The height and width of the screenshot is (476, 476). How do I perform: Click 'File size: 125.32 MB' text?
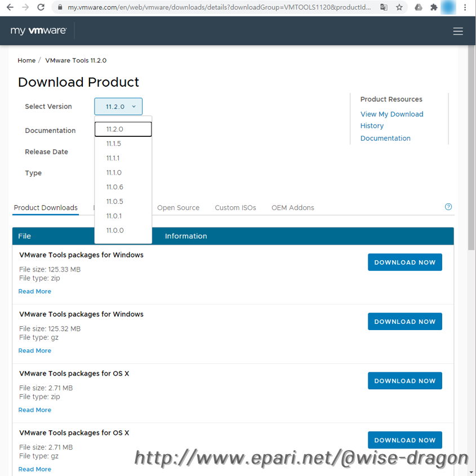pos(50,329)
